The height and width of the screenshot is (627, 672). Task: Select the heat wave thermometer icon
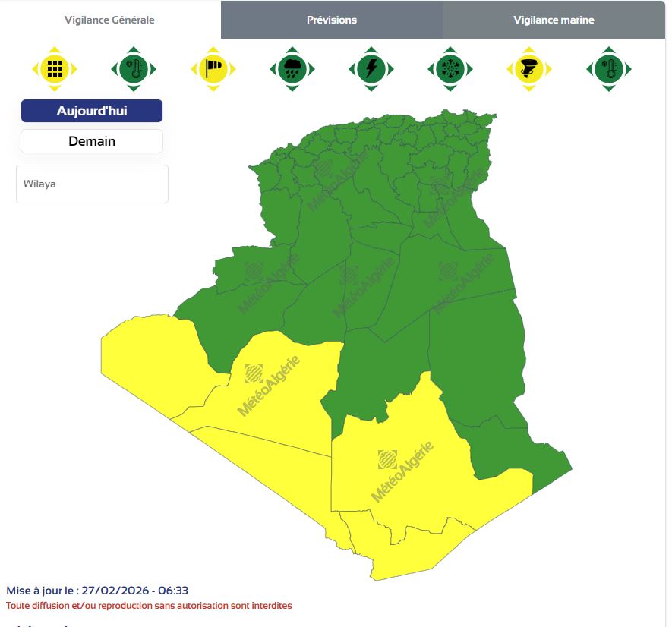point(134,69)
